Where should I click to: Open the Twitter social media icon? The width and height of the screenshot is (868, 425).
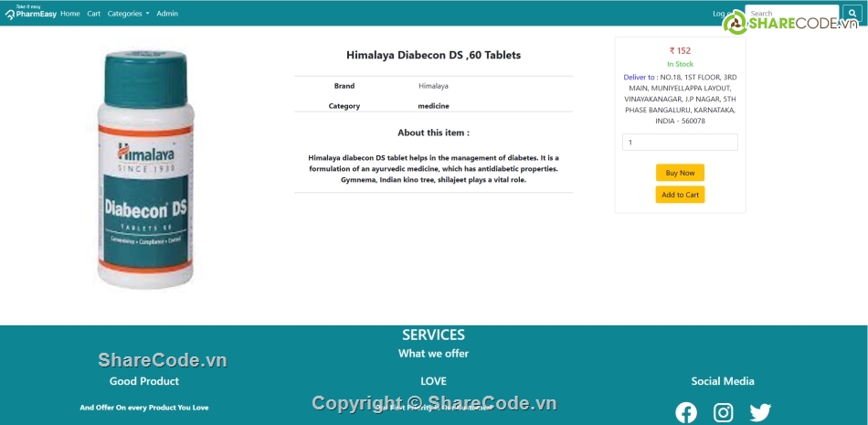(760, 412)
